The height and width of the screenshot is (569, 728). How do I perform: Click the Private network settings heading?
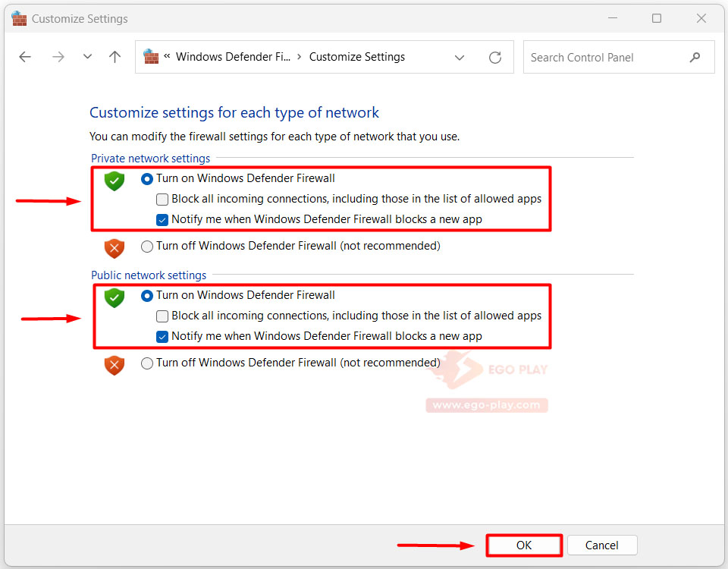150,159
